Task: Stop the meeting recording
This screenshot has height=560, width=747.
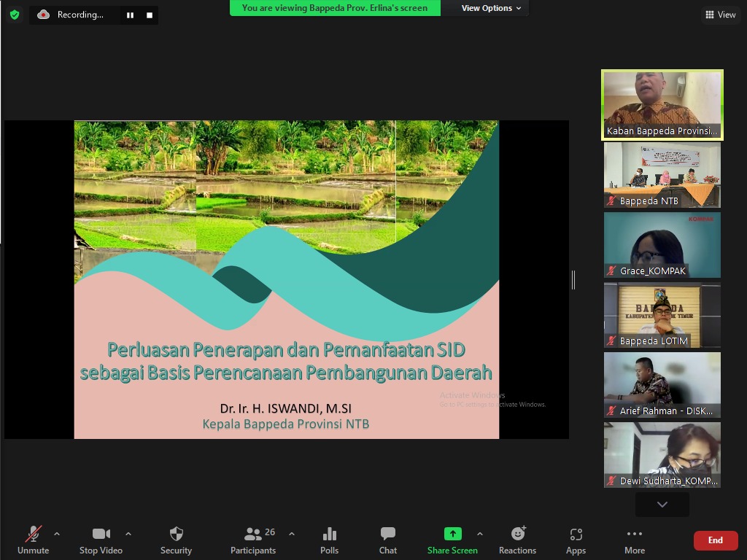Action: (x=150, y=15)
